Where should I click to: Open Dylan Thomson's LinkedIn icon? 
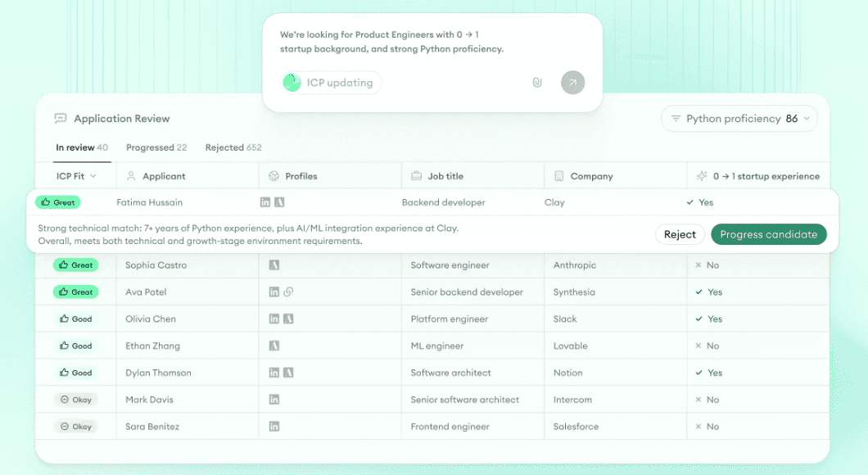point(274,373)
